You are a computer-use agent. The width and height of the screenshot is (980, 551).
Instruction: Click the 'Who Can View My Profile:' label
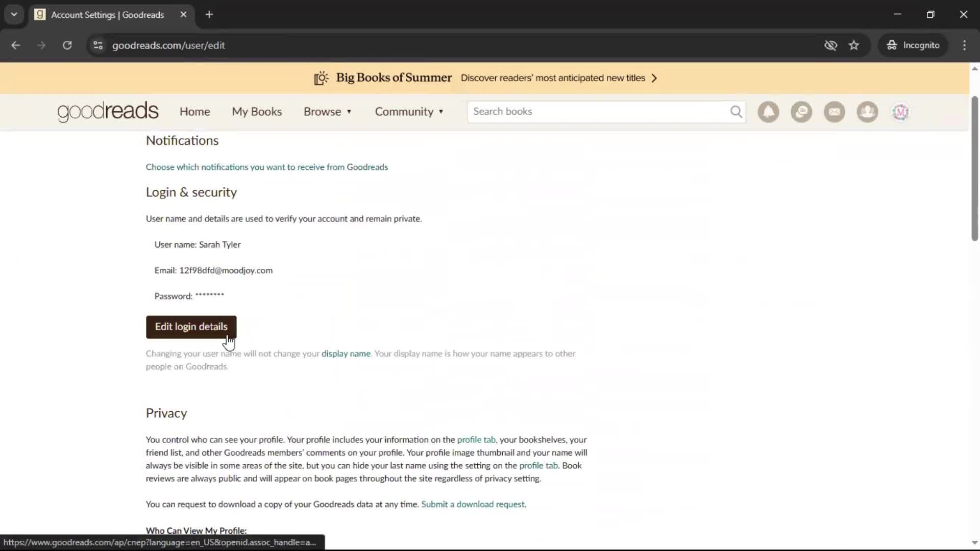(196, 531)
